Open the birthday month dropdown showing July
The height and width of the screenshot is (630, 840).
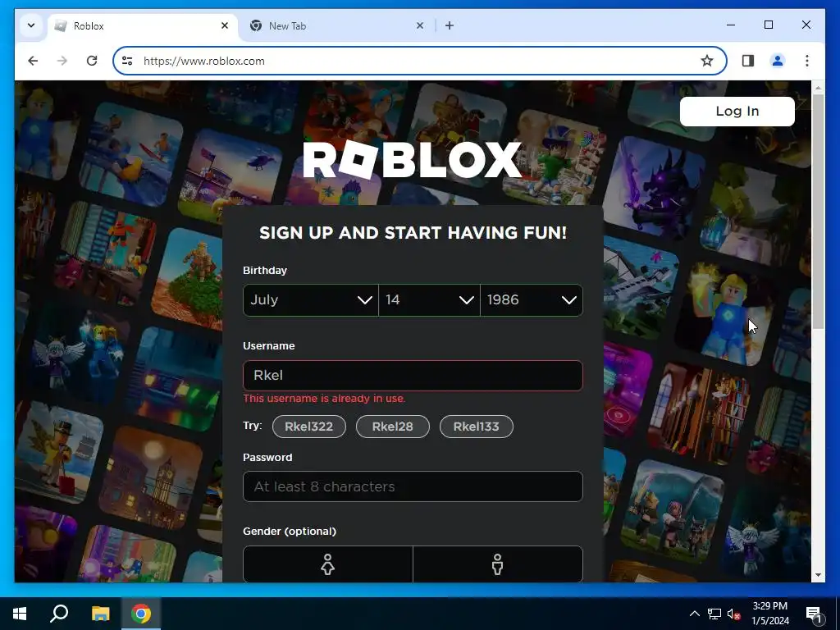pos(311,300)
